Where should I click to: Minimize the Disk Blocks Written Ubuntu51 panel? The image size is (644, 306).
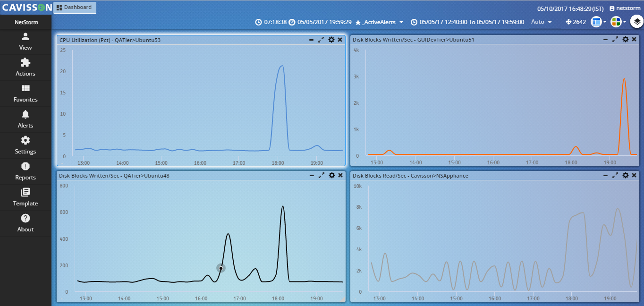[605, 40]
